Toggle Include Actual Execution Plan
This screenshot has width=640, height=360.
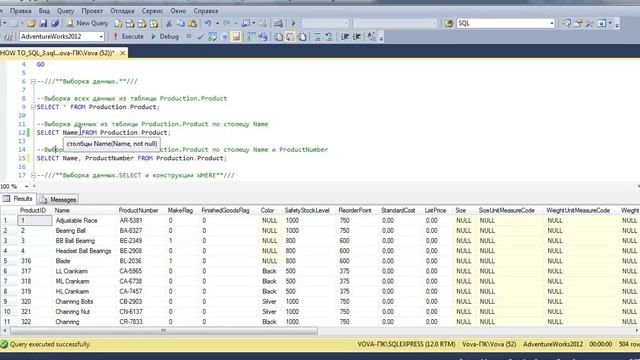pos(251,37)
